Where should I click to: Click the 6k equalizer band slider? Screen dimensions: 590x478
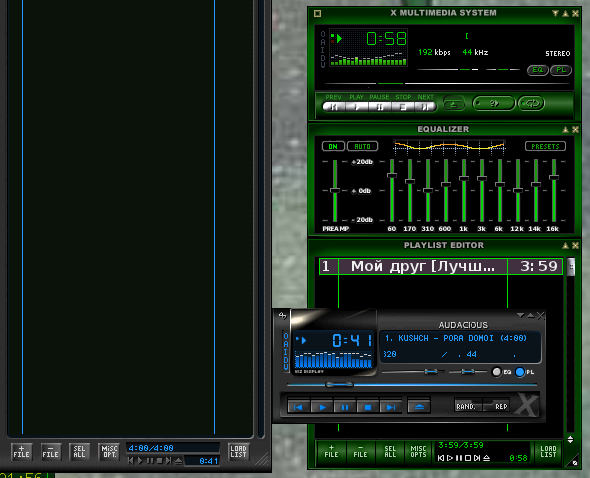point(500,190)
